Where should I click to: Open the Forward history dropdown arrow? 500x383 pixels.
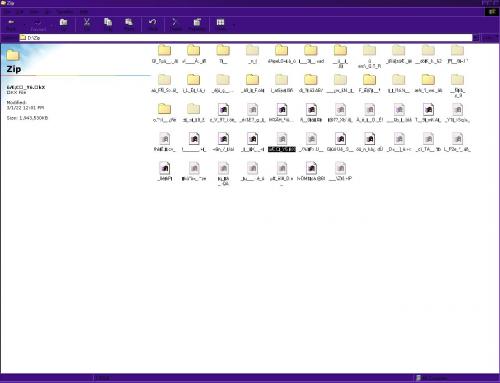[51, 25]
